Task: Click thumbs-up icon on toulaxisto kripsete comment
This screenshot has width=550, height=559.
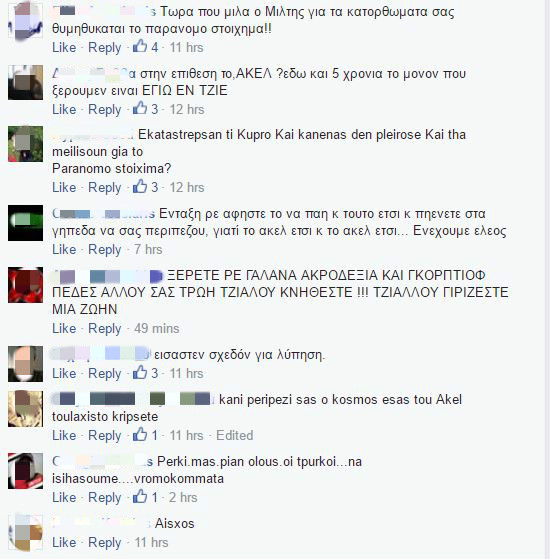Action: click(140, 435)
